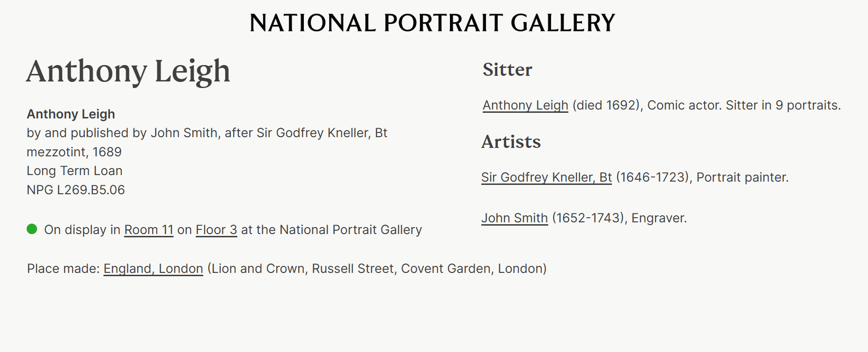
Task: Click the '(1652-1743), Engraver' text
Action: tap(619, 218)
